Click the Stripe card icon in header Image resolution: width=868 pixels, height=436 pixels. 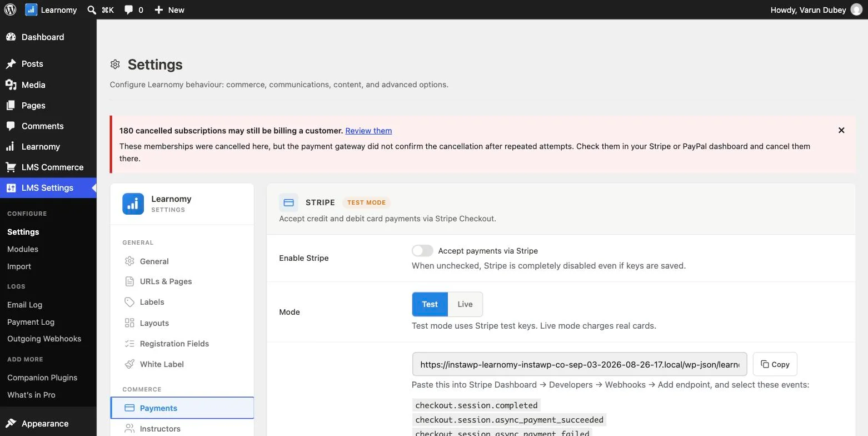(x=288, y=202)
